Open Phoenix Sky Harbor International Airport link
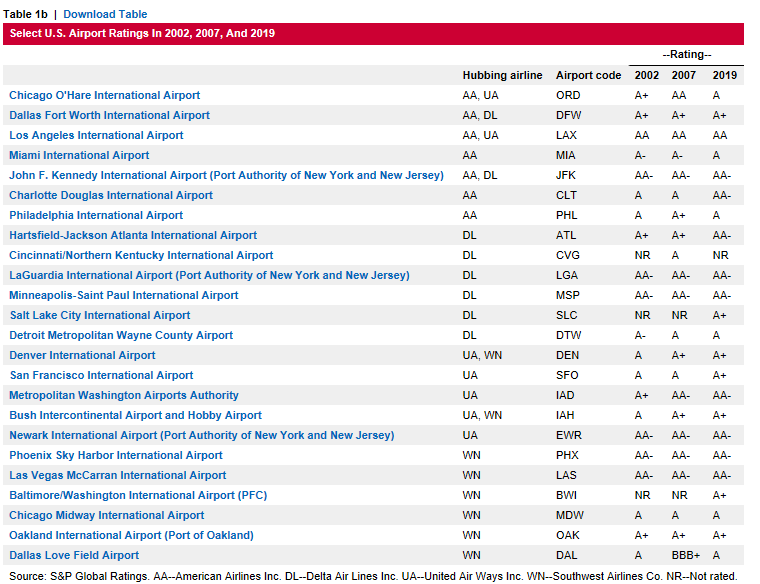This screenshot has width=760, height=584. [116, 455]
